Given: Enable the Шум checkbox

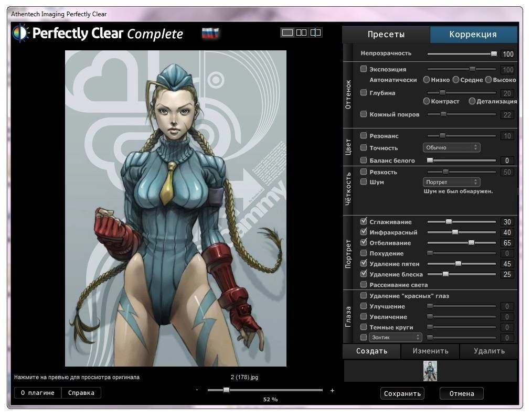Looking at the screenshot, I should pyautogui.click(x=364, y=181).
